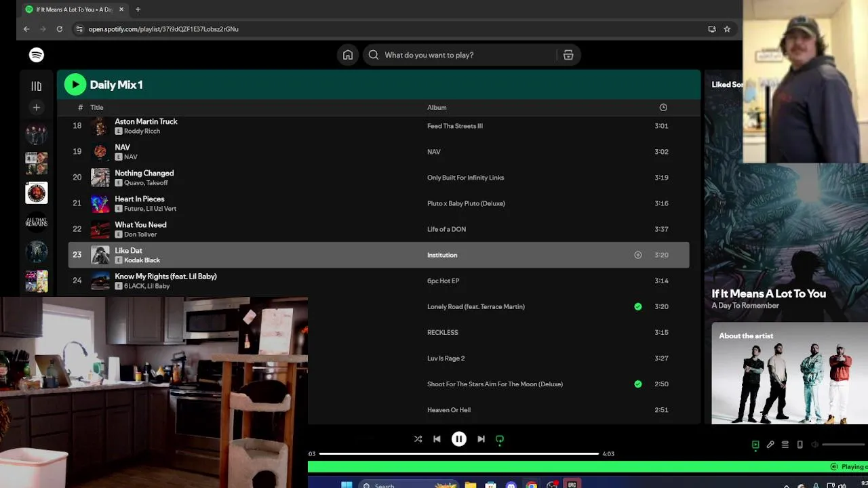Mute using the volume speaker icon
Image resolution: width=868 pixels, height=488 pixels.
click(x=815, y=445)
